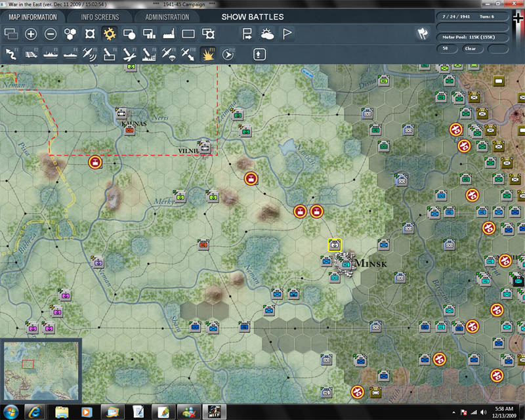
Task: Select F3 naval transport ship icon
Action: click(51, 54)
